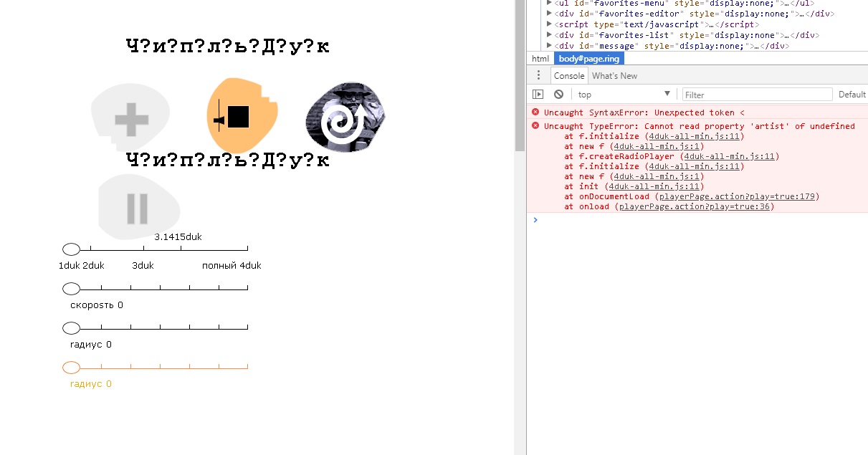Expand the div favorites-editor node
Screen dimensions: 868x455
pyautogui.click(x=549, y=14)
